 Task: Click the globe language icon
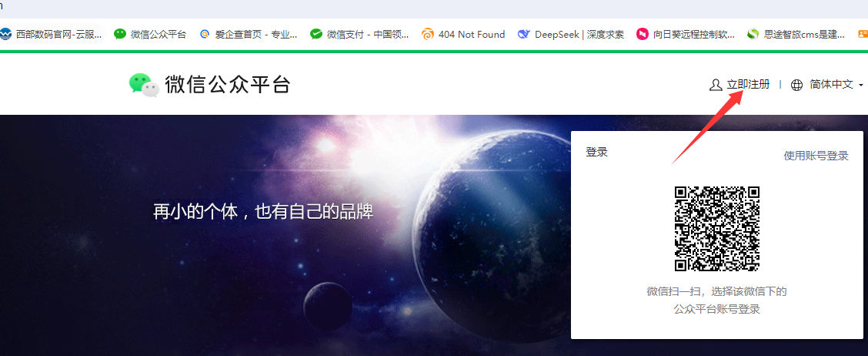pyautogui.click(x=796, y=85)
